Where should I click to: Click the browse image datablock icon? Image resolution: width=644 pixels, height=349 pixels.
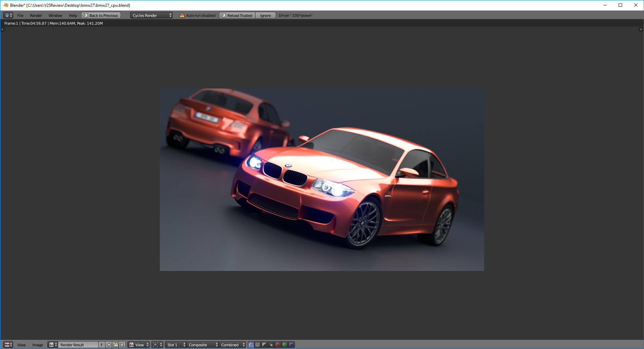(53, 345)
